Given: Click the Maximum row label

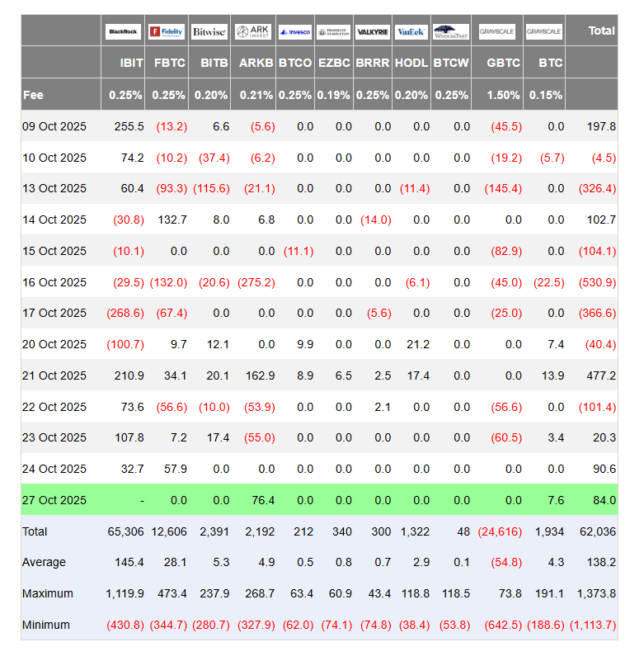Looking at the screenshot, I should coord(48,593).
